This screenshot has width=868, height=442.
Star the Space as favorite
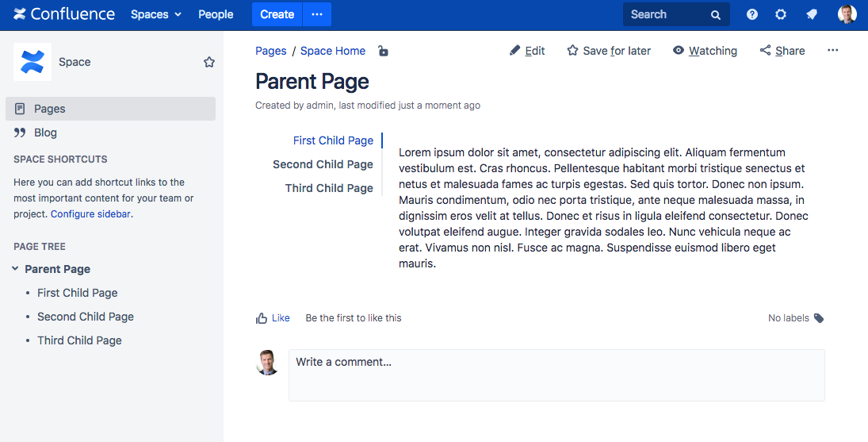point(209,62)
